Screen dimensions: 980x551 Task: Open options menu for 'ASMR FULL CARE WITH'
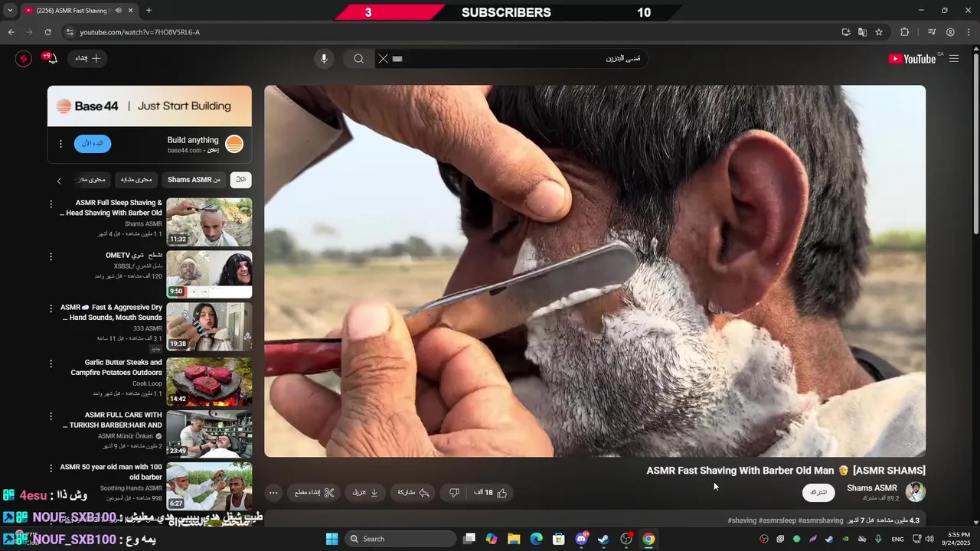click(x=51, y=416)
